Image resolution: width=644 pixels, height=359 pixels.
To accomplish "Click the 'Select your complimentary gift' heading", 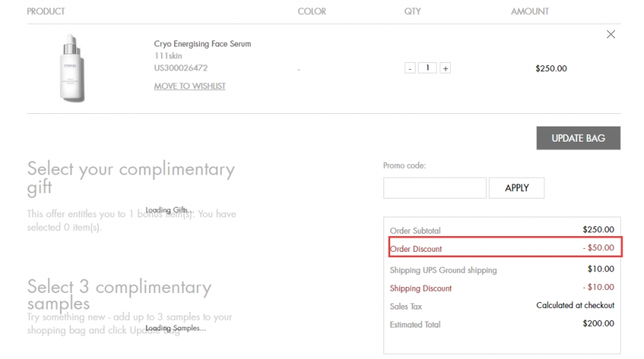I will tap(130, 178).
